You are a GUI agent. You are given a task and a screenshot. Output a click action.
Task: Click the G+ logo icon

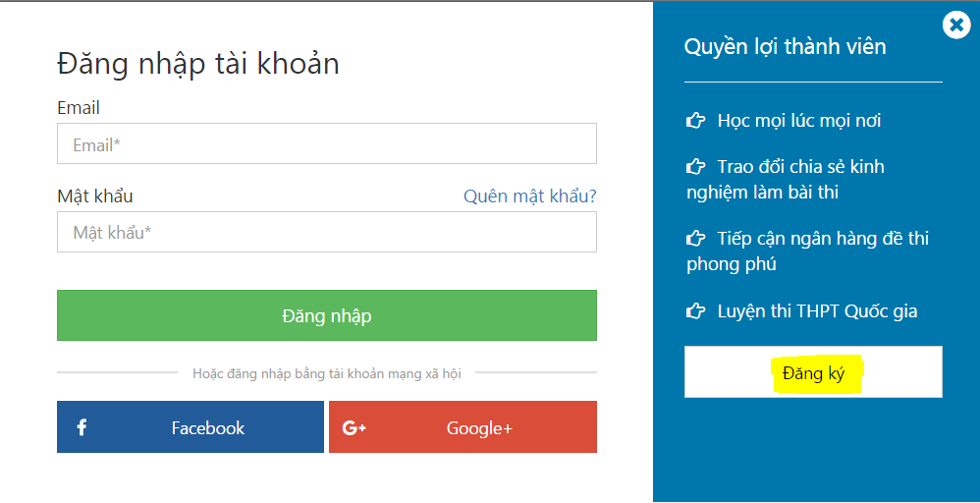click(x=354, y=428)
